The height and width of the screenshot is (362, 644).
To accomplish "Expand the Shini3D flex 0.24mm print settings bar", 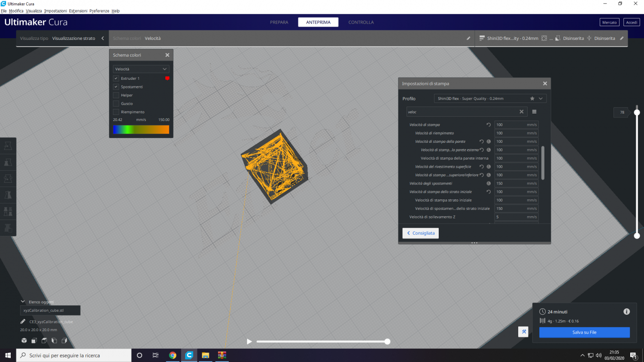I will (x=551, y=38).
